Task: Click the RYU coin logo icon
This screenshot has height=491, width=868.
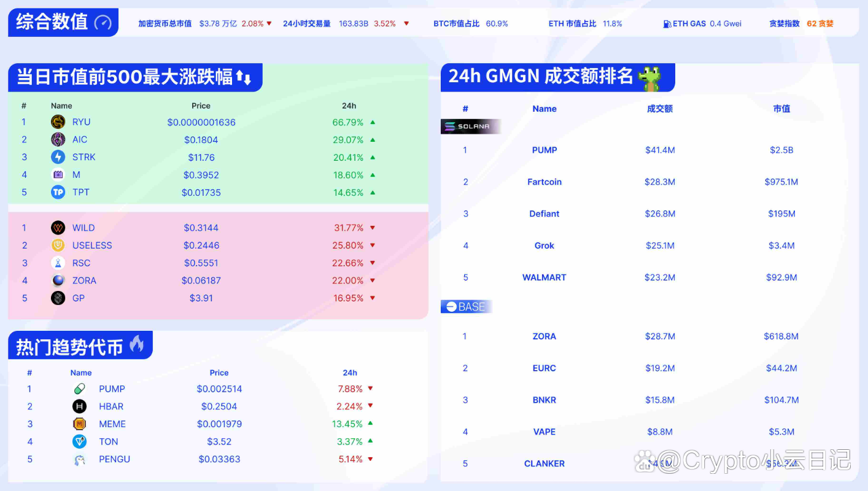Action: tap(58, 122)
